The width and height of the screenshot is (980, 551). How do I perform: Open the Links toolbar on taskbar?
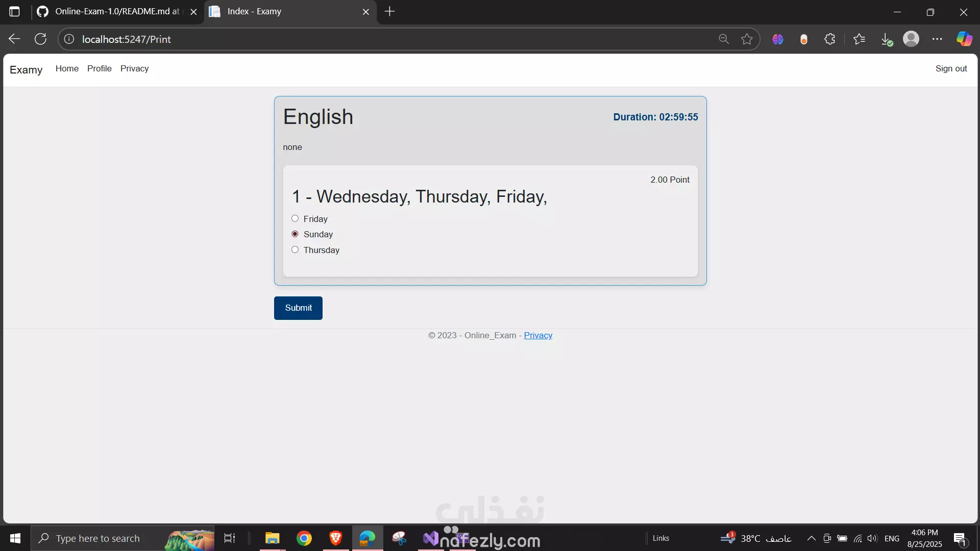[x=660, y=538]
